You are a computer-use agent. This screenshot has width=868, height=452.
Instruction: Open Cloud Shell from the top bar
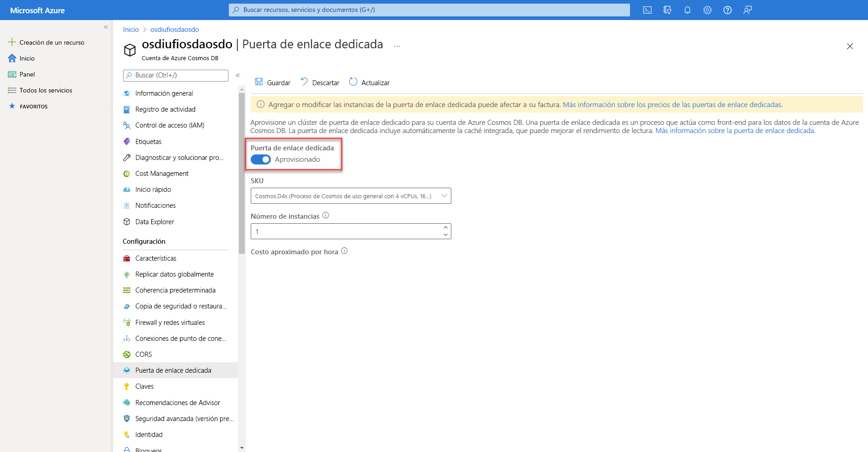pos(647,10)
